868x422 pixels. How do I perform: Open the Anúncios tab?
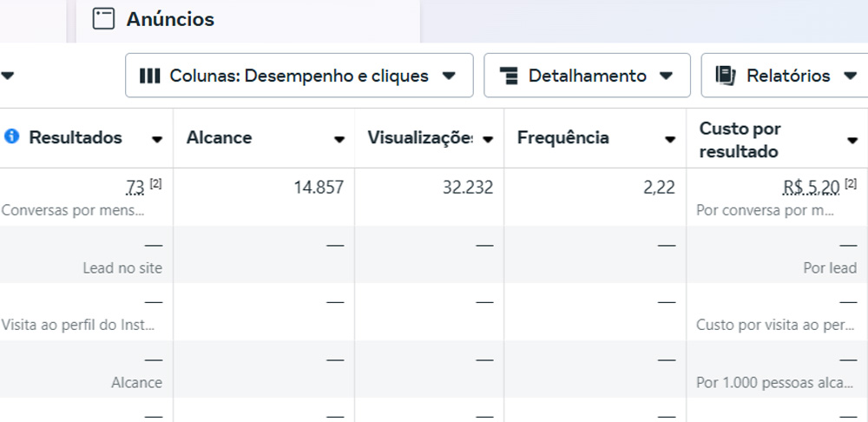click(x=170, y=19)
